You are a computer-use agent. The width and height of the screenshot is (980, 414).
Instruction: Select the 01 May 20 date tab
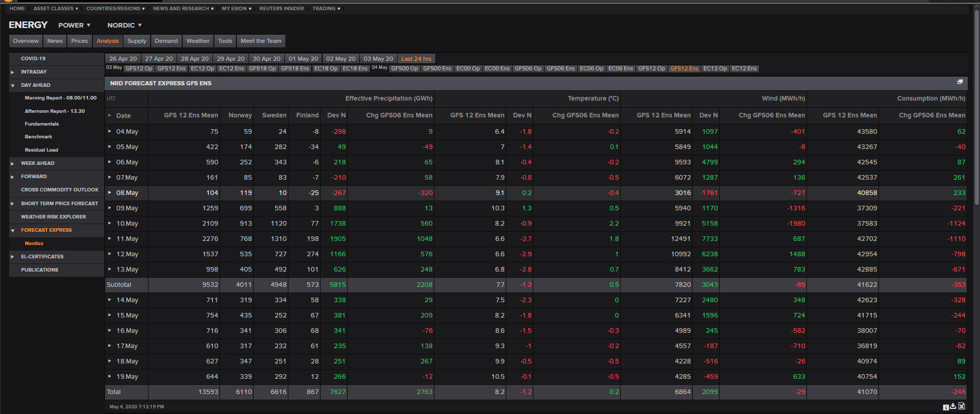[x=303, y=59]
